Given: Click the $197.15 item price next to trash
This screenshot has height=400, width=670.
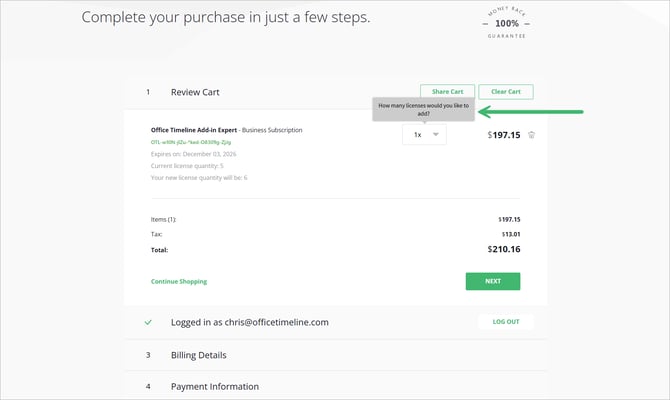Looking at the screenshot, I should pos(503,135).
